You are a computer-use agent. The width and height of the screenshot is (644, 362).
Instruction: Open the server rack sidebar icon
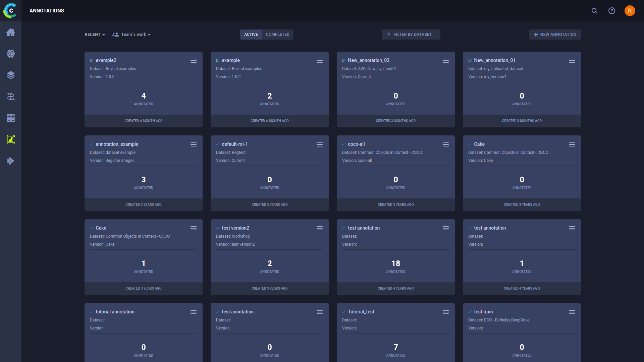click(11, 118)
